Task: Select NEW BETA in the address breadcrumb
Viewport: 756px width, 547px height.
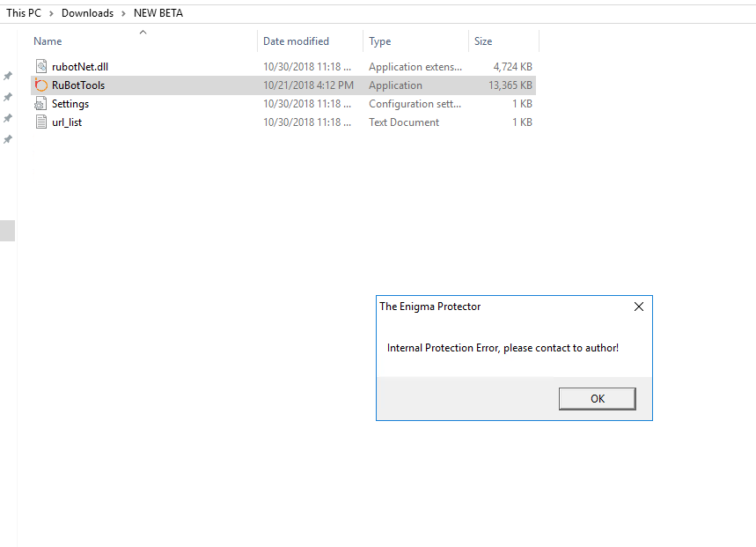Action: (158, 13)
